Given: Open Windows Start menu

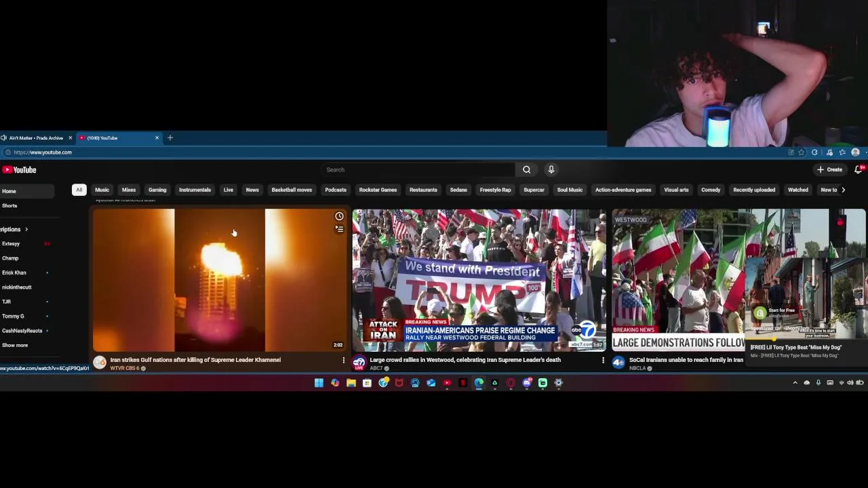Looking at the screenshot, I should 319,383.
